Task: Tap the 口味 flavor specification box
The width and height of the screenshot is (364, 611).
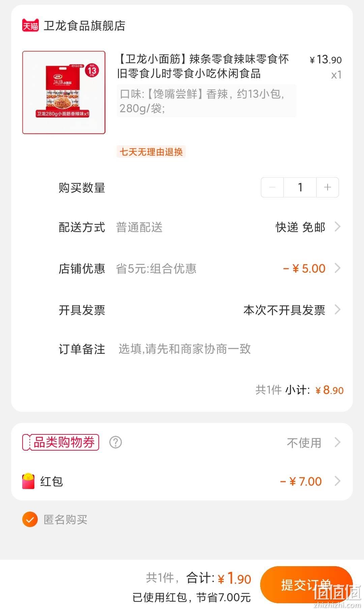Action: coord(206,101)
